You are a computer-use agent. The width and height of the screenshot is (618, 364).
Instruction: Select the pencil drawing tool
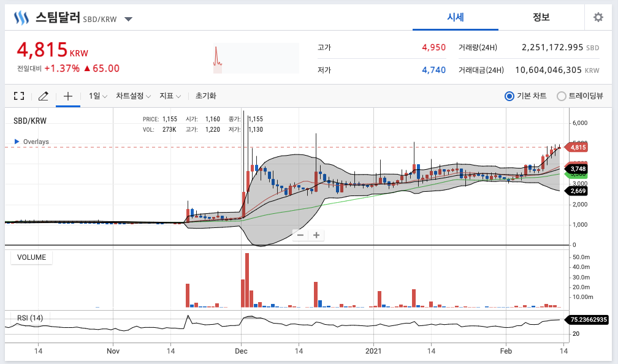point(44,96)
